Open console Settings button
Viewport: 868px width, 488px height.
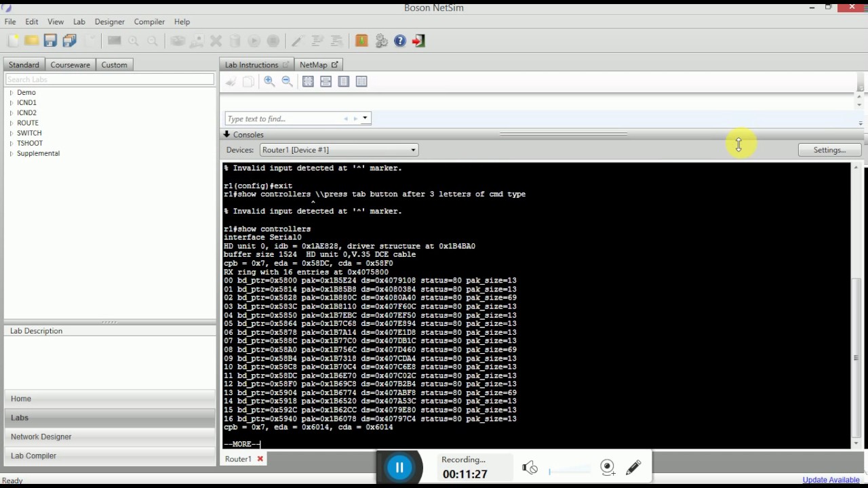pos(829,150)
